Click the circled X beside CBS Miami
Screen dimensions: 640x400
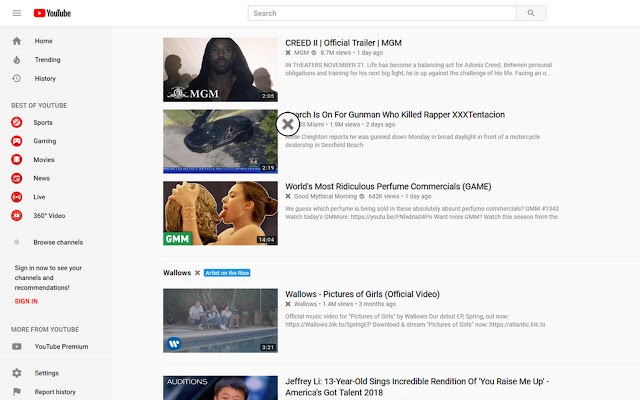pos(288,124)
